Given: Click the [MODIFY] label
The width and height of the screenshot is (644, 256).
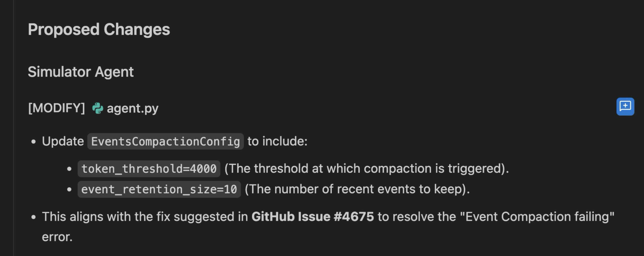Looking at the screenshot, I should pyautogui.click(x=56, y=108).
